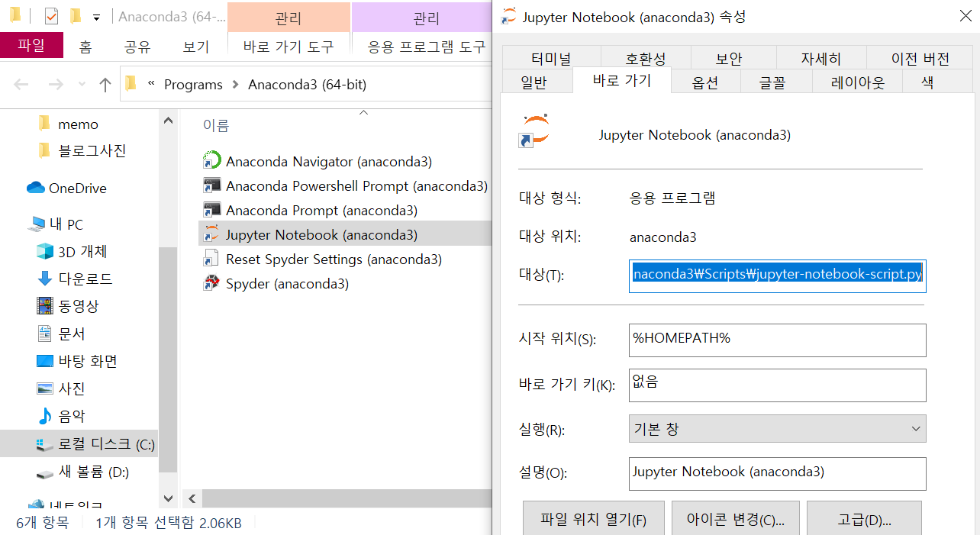Open quick access toolbar customize dropdown
Viewport: 980px width, 535px height.
tap(96, 17)
